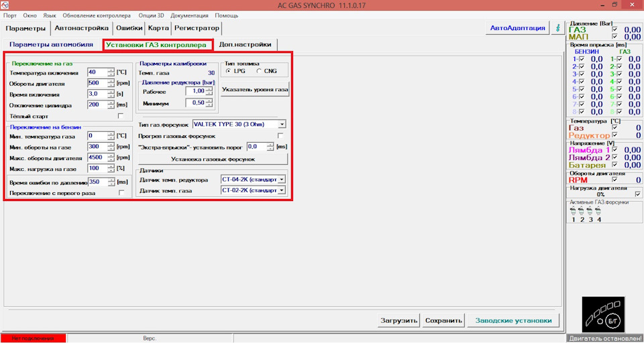Click the Минимум pressure spinner arrows

(x=209, y=102)
